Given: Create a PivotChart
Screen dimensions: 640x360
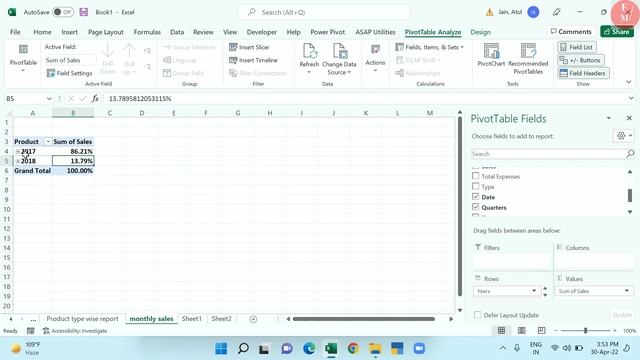Looking at the screenshot, I should click(x=491, y=55).
